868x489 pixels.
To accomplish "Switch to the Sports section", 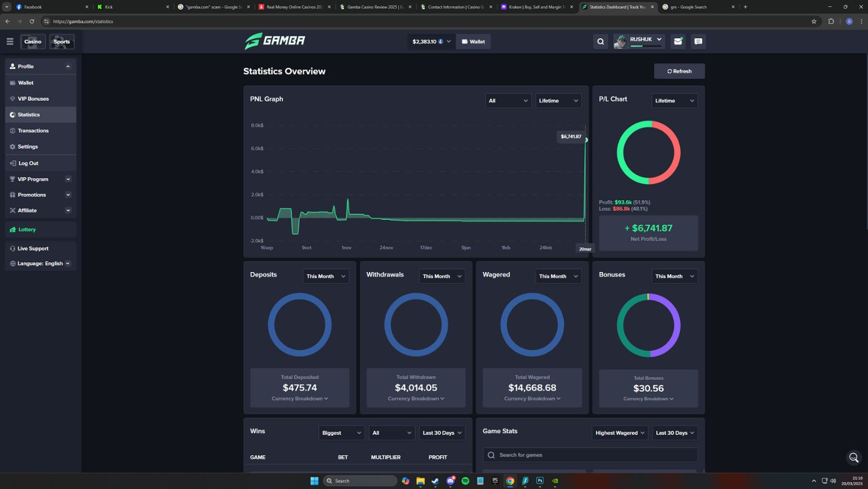I will pyautogui.click(x=61, y=42).
